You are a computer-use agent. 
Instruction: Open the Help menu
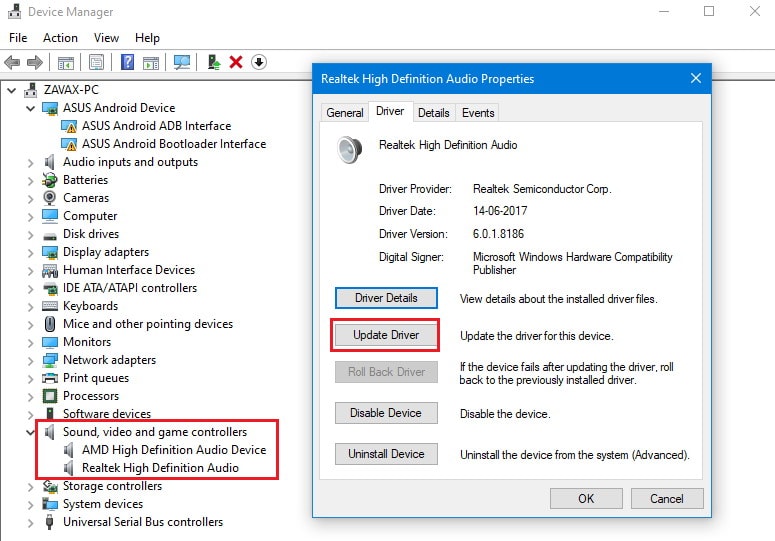coord(147,38)
